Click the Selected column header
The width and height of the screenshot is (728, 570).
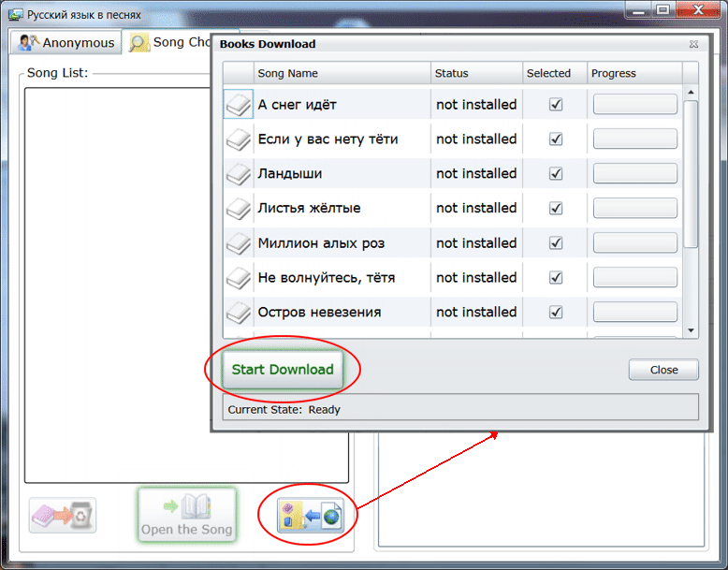click(555, 73)
